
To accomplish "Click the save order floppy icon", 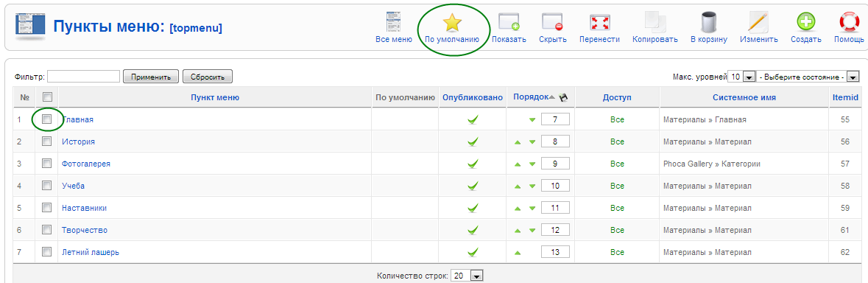I will coord(563,97).
